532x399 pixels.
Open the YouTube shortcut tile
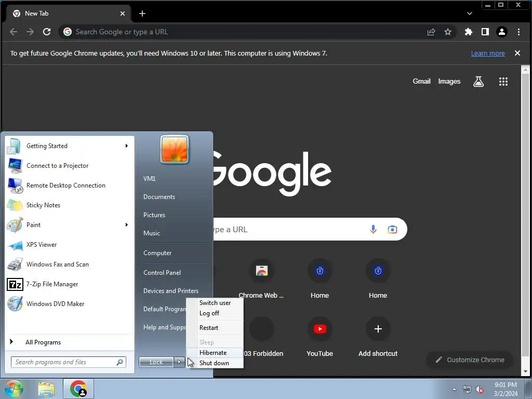coord(320,337)
